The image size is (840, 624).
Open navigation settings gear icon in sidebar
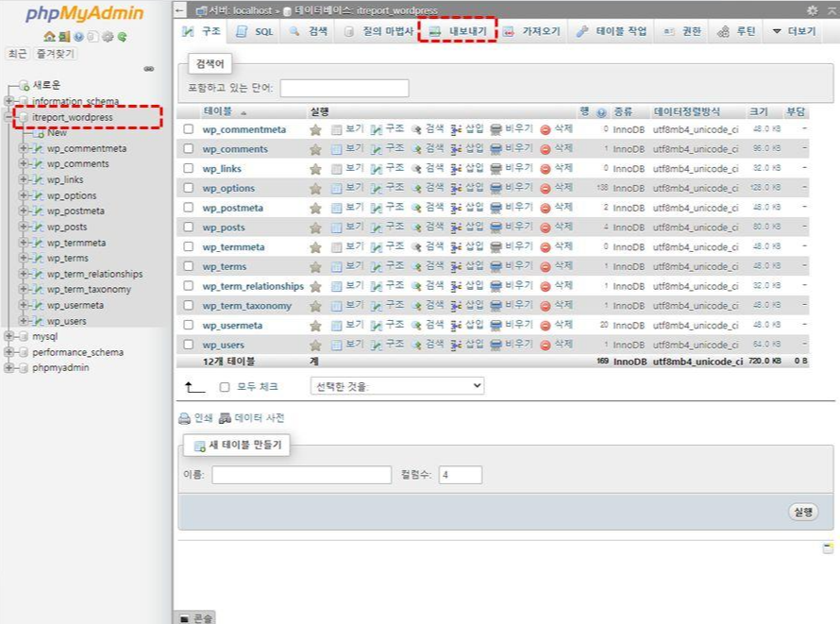click(108, 37)
